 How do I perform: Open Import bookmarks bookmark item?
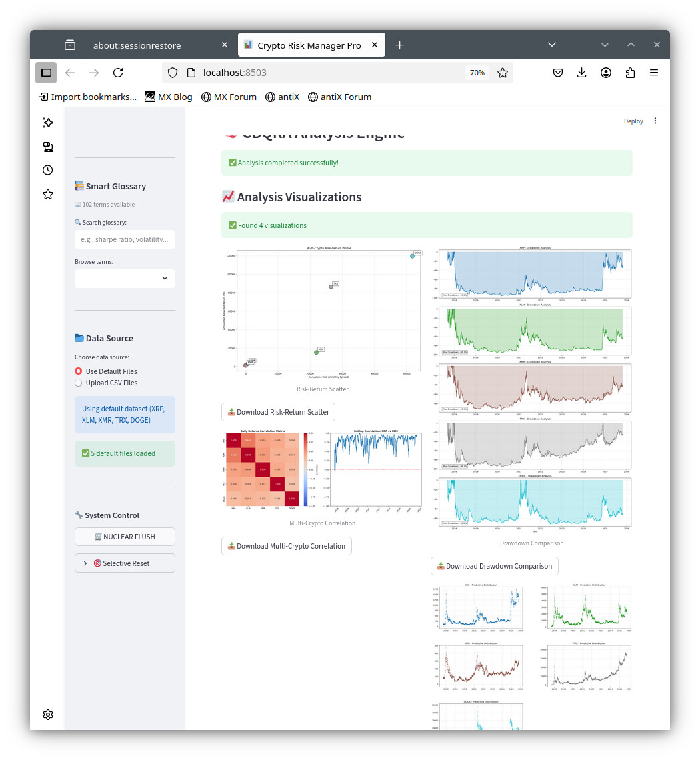88,97
